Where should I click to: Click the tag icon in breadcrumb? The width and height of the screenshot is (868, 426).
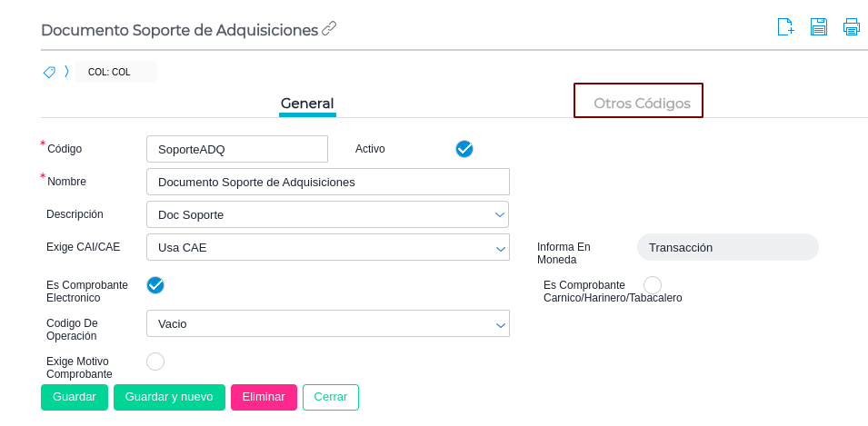click(x=49, y=72)
